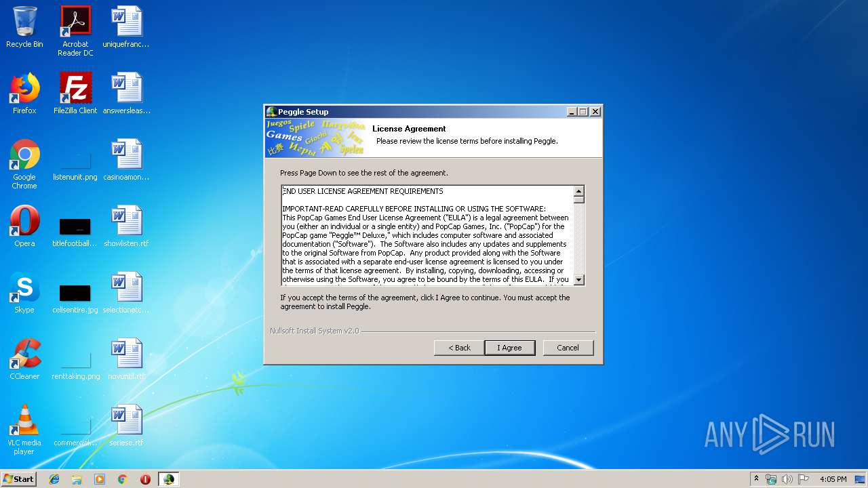
Task: Minimize the Peggle Setup window
Action: (572, 112)
